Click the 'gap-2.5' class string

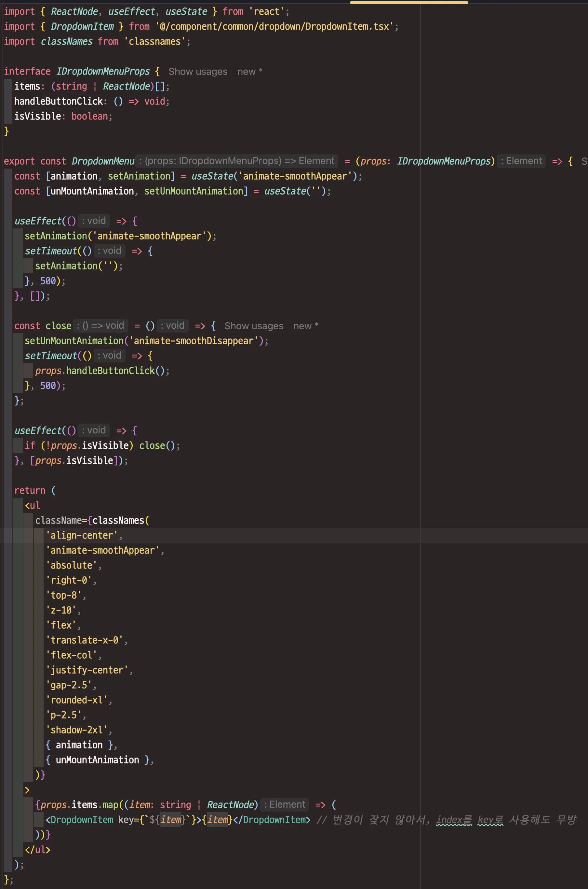pos(69,685)
